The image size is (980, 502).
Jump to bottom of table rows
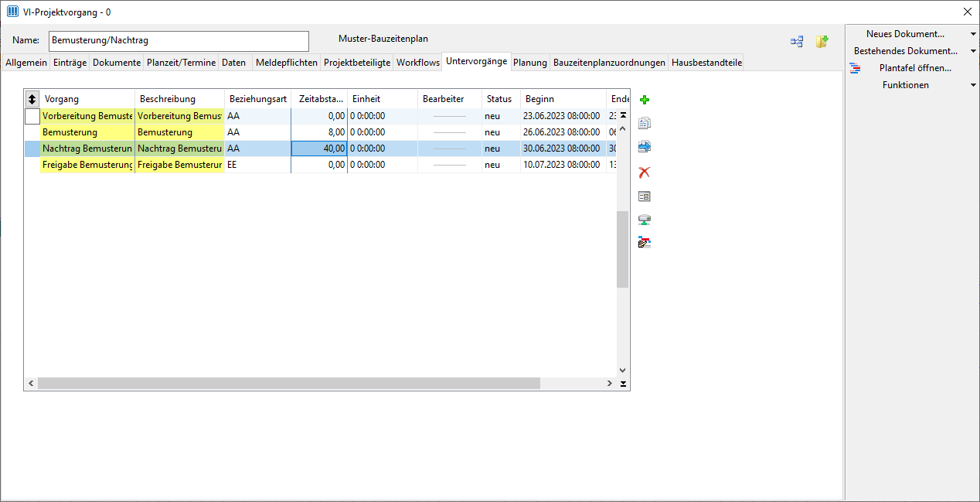623,383
